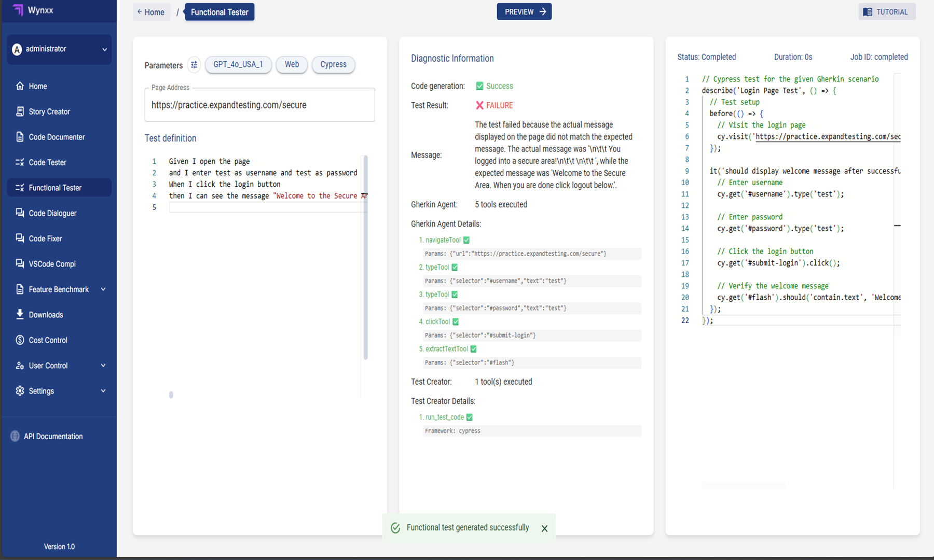
Task: Click the Parameters filter settings icon
Action: point(194,65)
